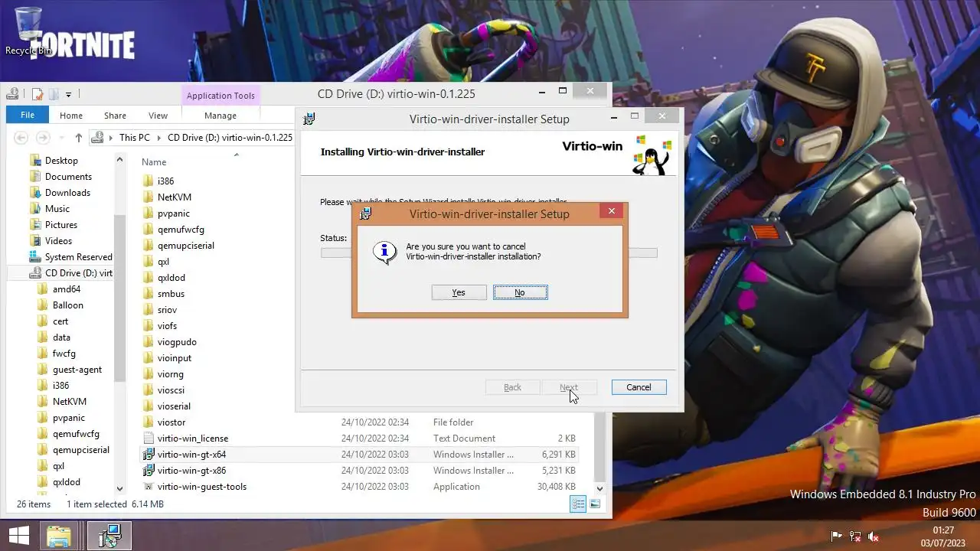Confirm cancel with the Yes button
The height and width of the screenshot is (551, 980).
(x=459, y=292)
